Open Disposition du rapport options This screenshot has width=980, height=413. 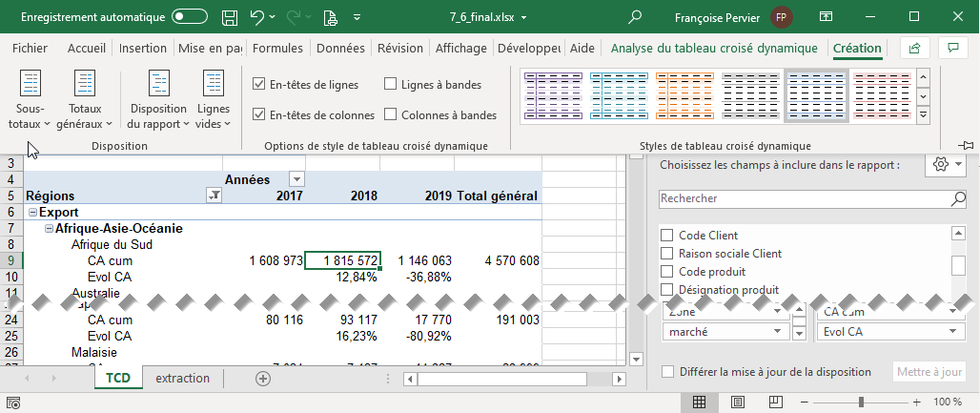(157, 100)
